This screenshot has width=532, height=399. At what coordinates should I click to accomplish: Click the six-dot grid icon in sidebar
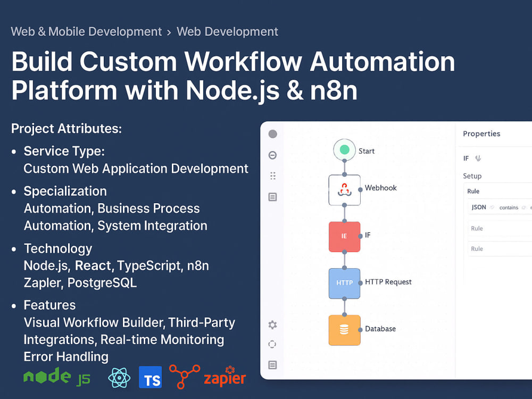[x=273, y=176]
